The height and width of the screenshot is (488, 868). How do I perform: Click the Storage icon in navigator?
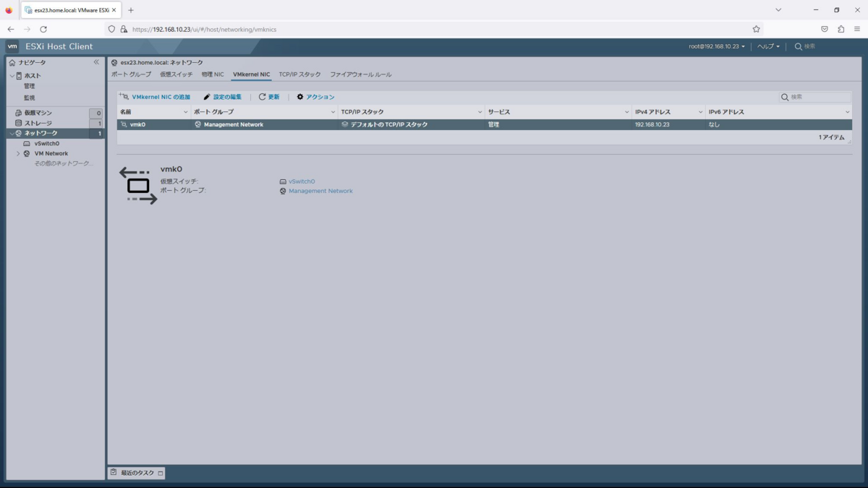click(19, 123)
